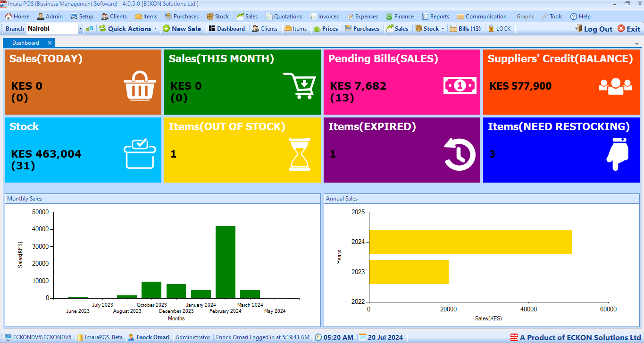This screenshot has height=343, width=644.
Task: Click the LOCK padlock button
Action: pos(499,29)
